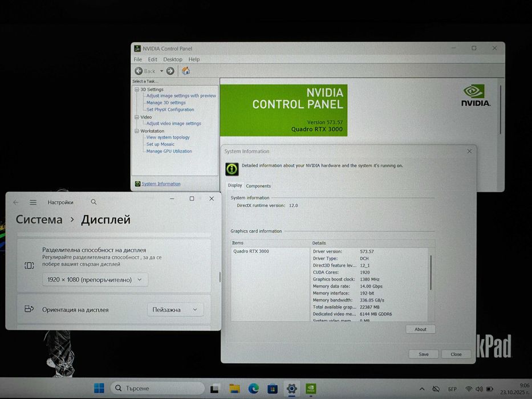Click the About button
The height and width of the screenshot is (399, 532).
(x=420, y=329)
